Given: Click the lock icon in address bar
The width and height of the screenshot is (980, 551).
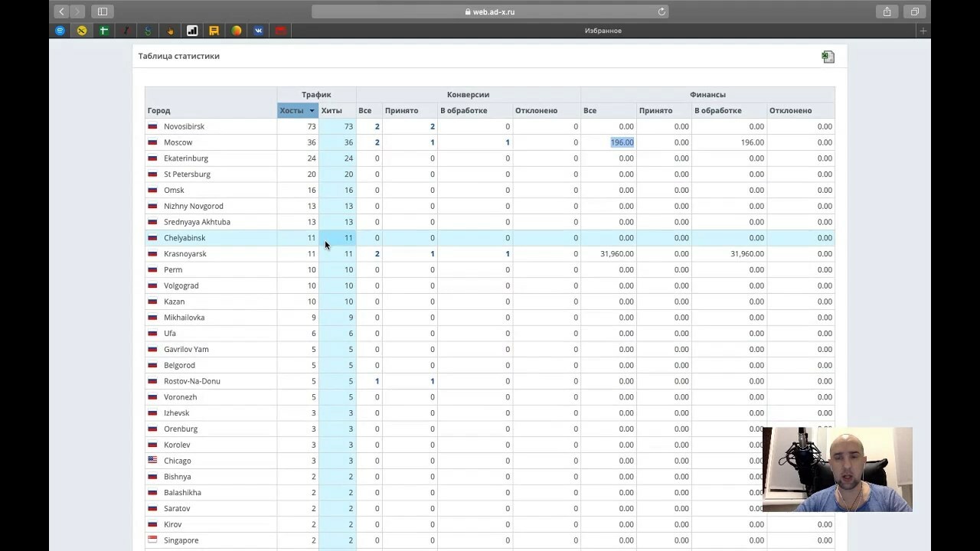Looking at the screenshot, I should [x=468, y=11].
